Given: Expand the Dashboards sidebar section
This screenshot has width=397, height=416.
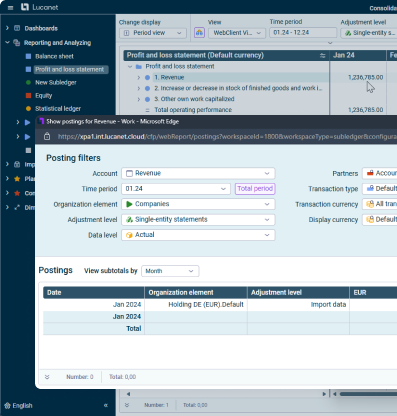Looking at the screenshot, I should pyautogui.click(x=7, y=28).
